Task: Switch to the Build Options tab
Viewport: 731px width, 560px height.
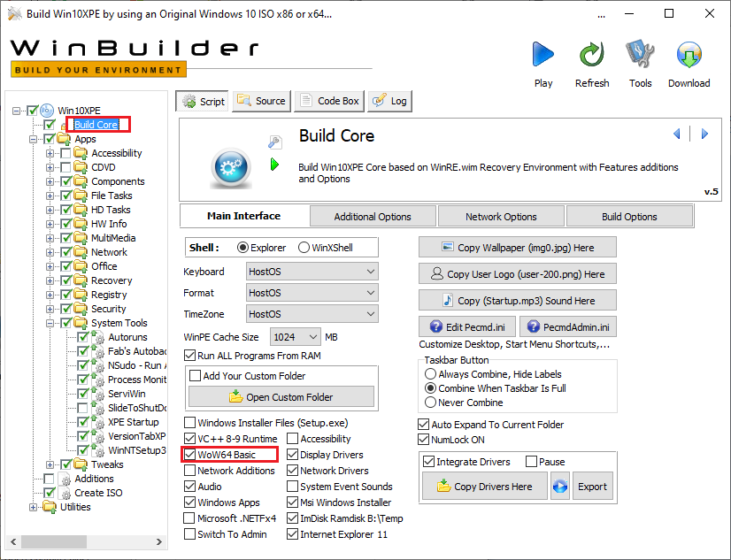Action: tap(629, 217)
